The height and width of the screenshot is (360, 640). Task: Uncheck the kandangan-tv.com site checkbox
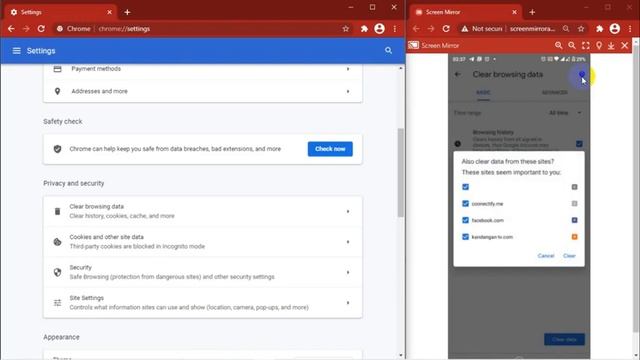point(465,237)
